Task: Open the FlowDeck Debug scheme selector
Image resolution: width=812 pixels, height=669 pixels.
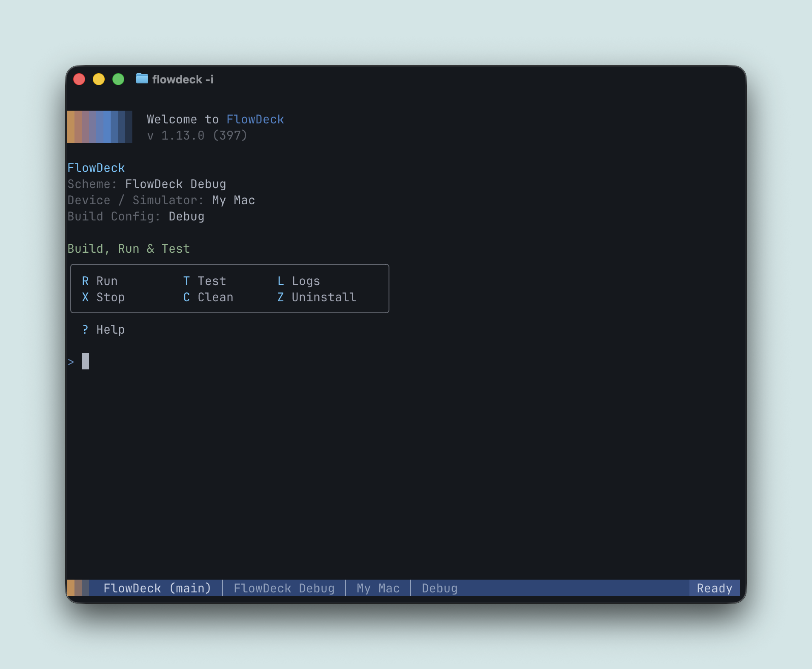Action: [x=284, y=588]
